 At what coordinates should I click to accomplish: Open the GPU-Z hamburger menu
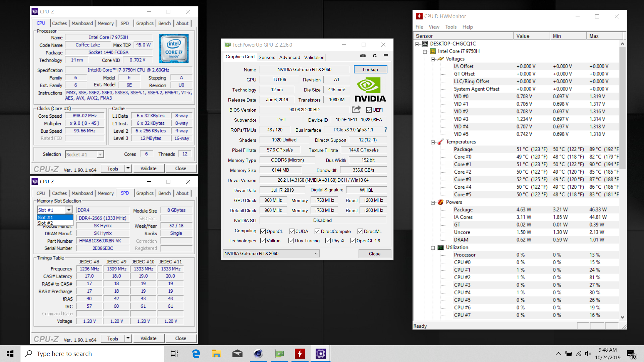tap(386, 56)
